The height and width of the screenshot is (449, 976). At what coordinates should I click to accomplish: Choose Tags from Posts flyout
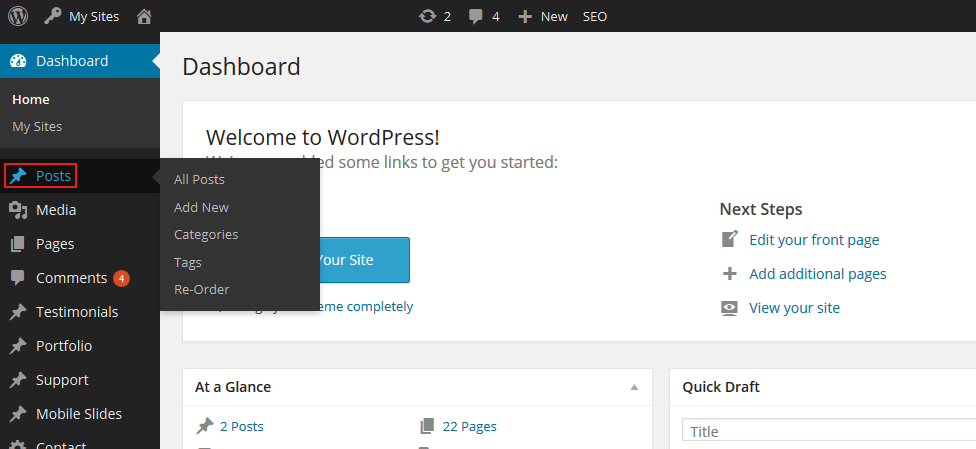click(187, 262)
